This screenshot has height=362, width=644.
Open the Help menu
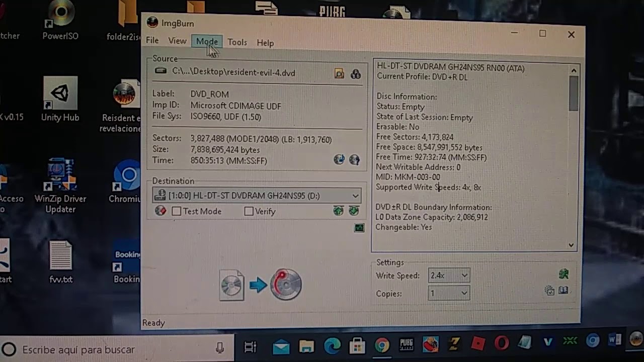pos(265,43)
